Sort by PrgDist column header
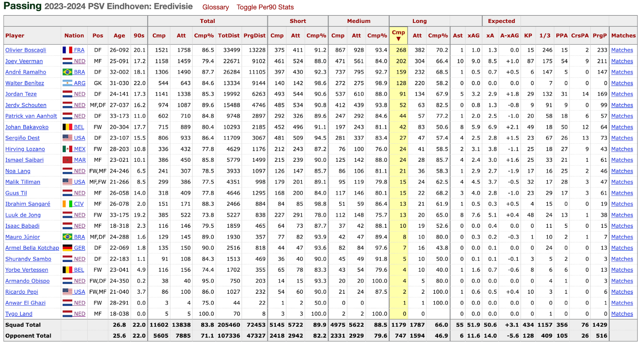The image size is (644, 344). click(x=254, y=35)
